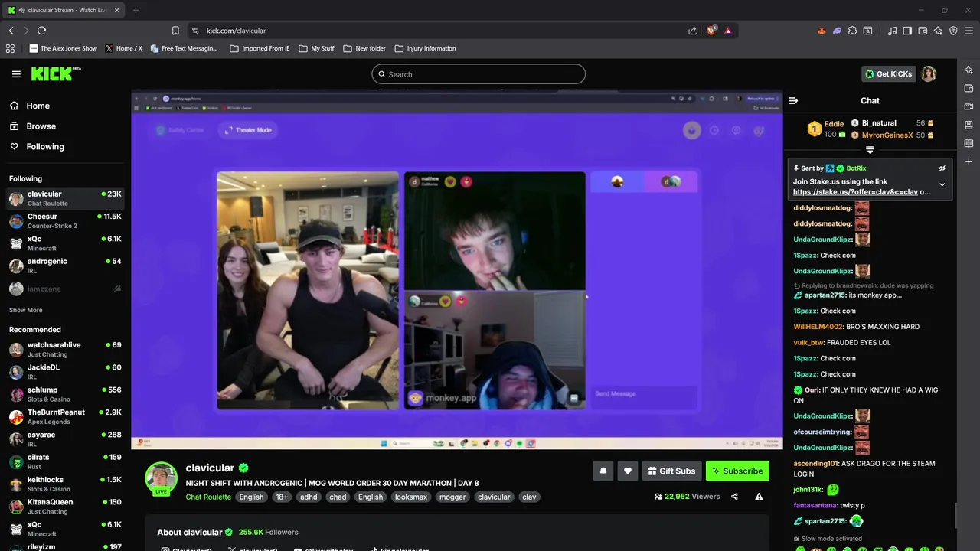980x551 pixels.
Task: Open the browser apps grid icon
Action: (10, 48)
